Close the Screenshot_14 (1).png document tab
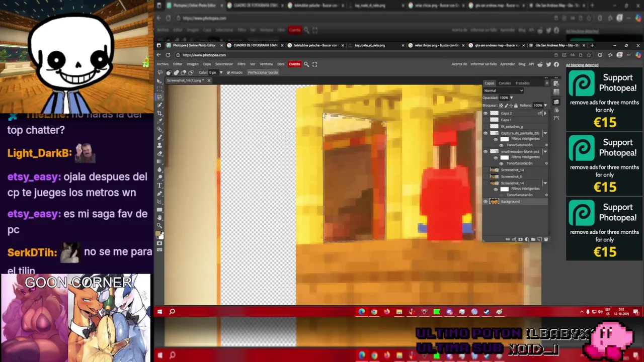 [x=209, y=80]
